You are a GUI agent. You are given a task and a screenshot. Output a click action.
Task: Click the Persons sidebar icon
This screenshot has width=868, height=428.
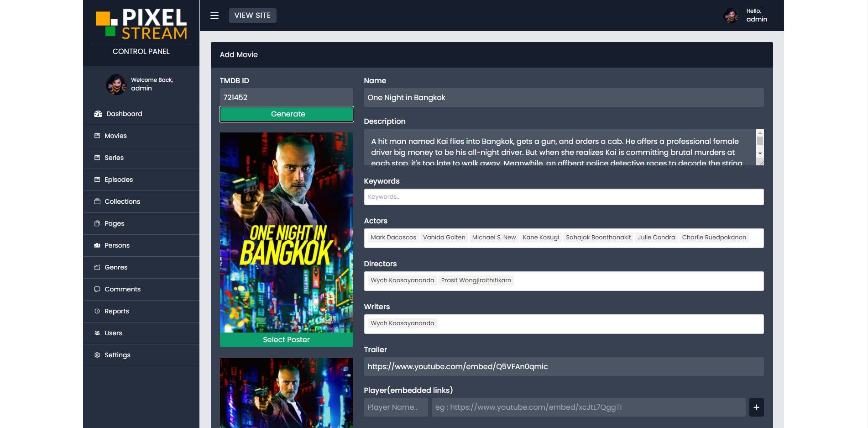click(x=97, y=245)
